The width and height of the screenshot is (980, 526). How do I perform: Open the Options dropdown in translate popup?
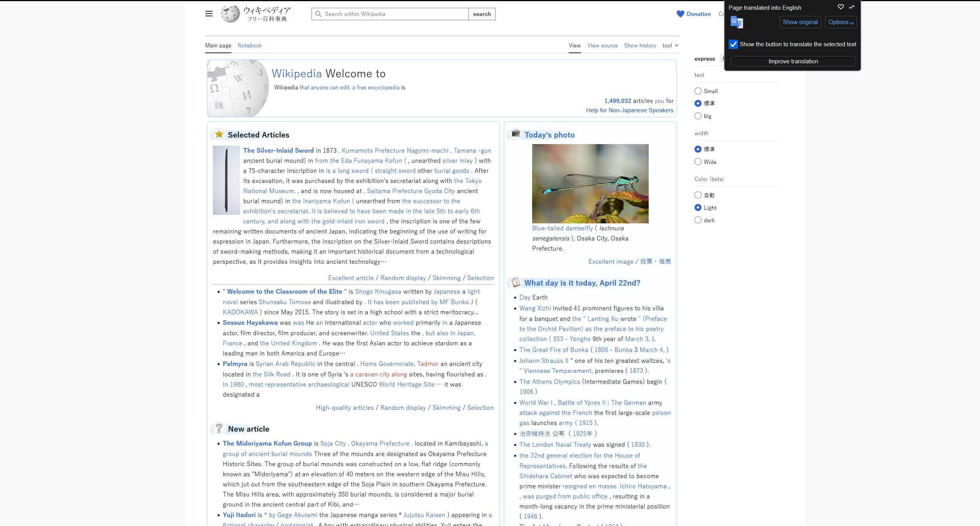(841, 22)
